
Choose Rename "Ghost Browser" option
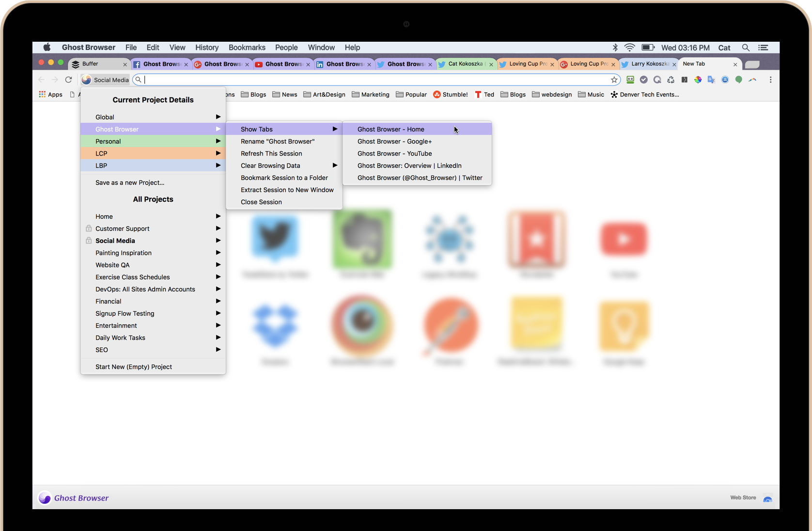(284, 141)
